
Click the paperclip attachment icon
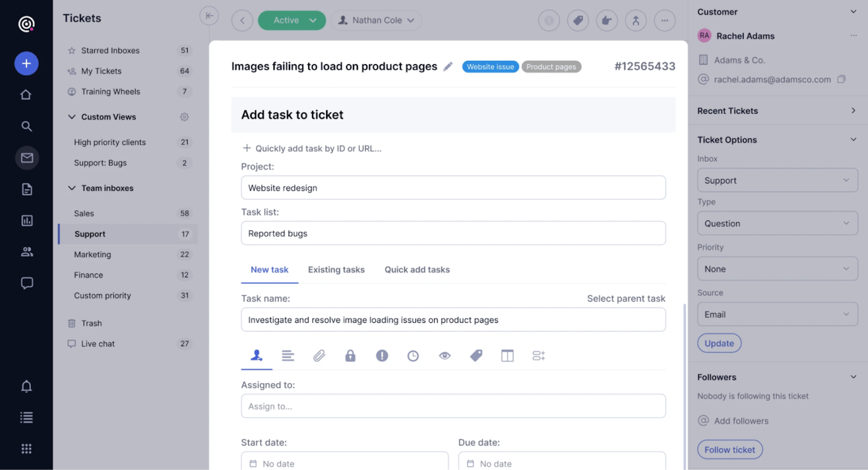[x=319, y=356]
